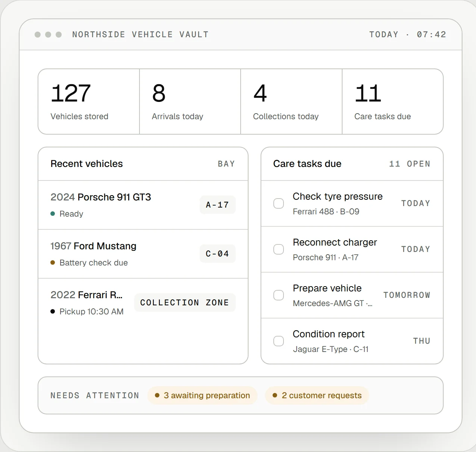Screen dimensions: 476x452
Task: Select the 2022 Ferrari vehicle row
Action: (x=143, y=303)
